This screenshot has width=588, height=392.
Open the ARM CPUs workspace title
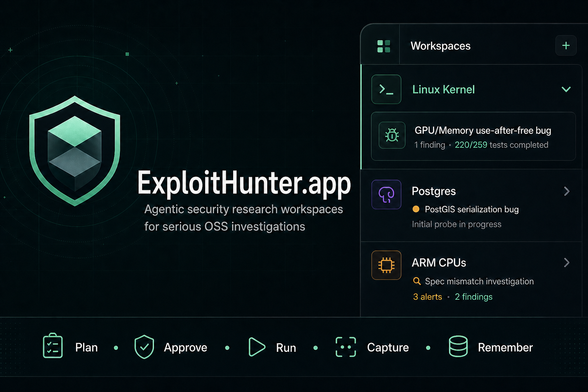click(x=439, y=263)
